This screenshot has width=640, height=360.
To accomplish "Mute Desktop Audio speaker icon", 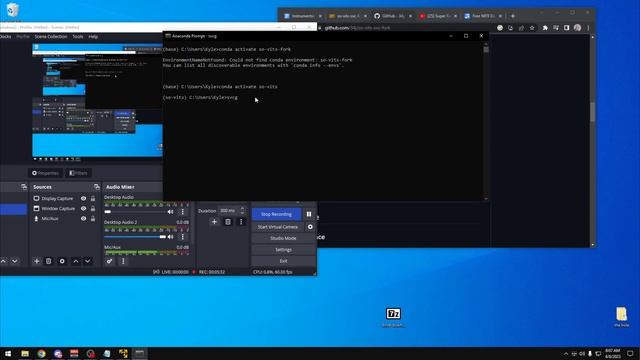I will coord(170,212).
